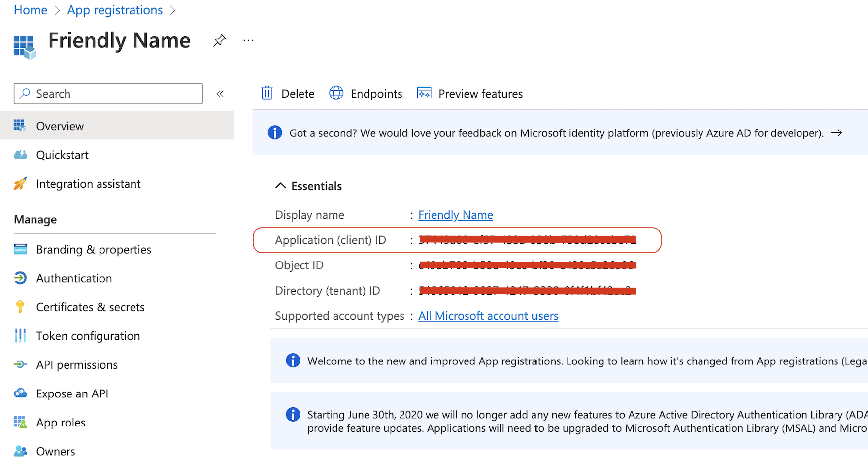Click the Quickstart cloud icon
Screen dimensions: 868x459
point(20,155)
